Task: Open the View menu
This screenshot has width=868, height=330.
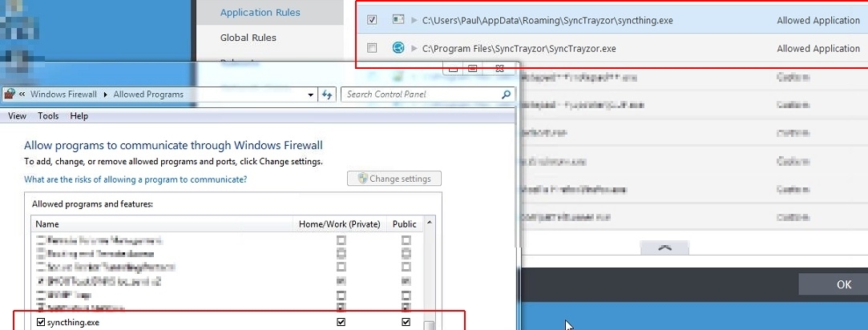Action: coord(17,116)
